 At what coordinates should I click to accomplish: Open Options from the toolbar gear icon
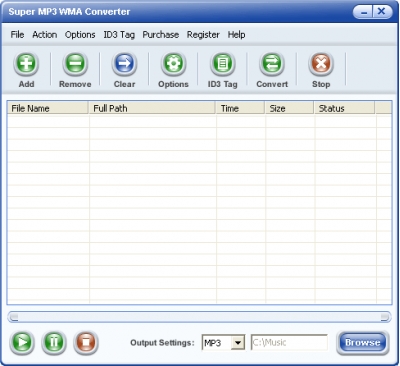[x=173, y=64]
